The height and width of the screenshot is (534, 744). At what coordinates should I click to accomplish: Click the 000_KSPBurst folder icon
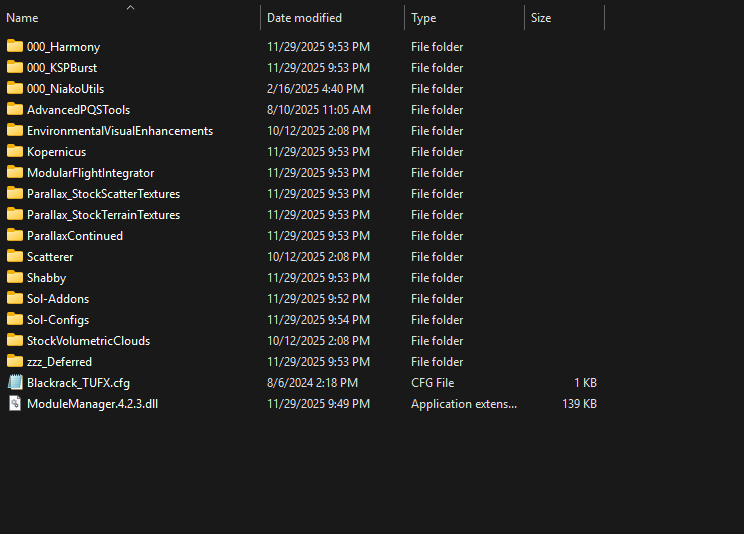(x=15, y=67)
